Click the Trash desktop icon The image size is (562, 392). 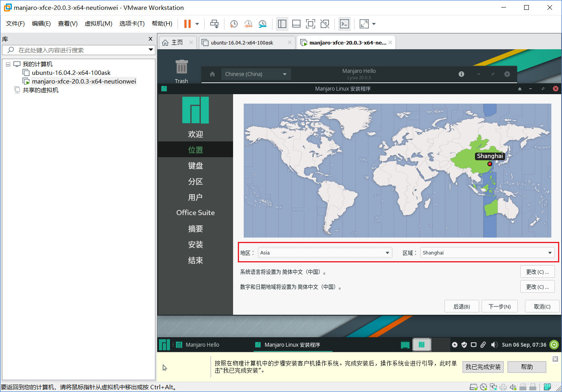[181, 71]
